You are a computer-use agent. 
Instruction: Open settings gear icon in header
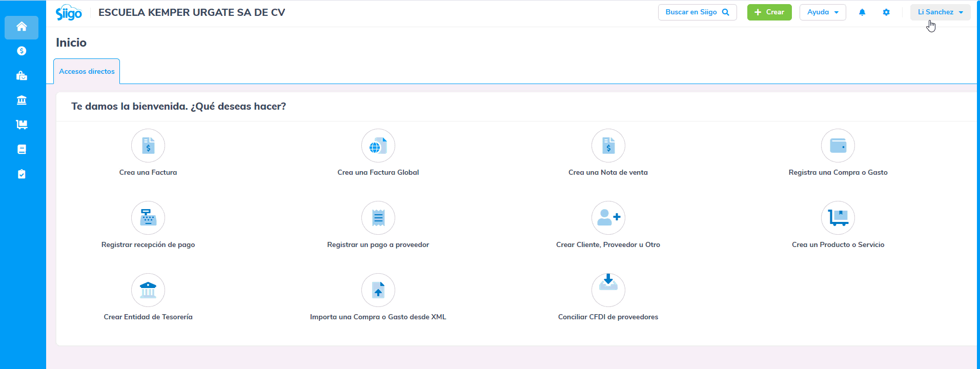coord(886,12)
